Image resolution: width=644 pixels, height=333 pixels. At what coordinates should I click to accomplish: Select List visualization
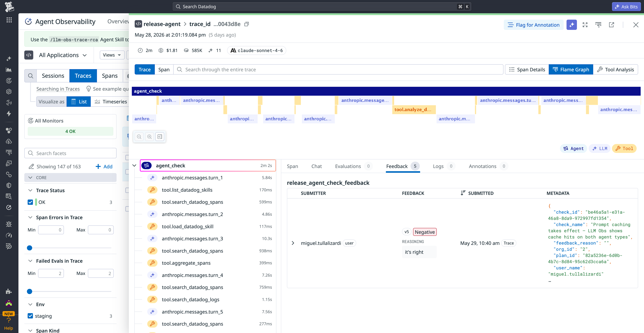coord(79,102)
